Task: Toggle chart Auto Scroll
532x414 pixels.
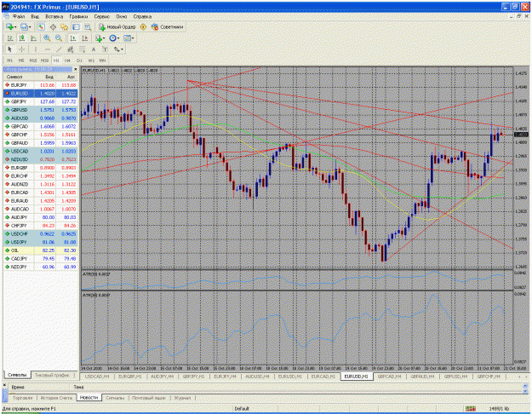Action: pos(72,38)
